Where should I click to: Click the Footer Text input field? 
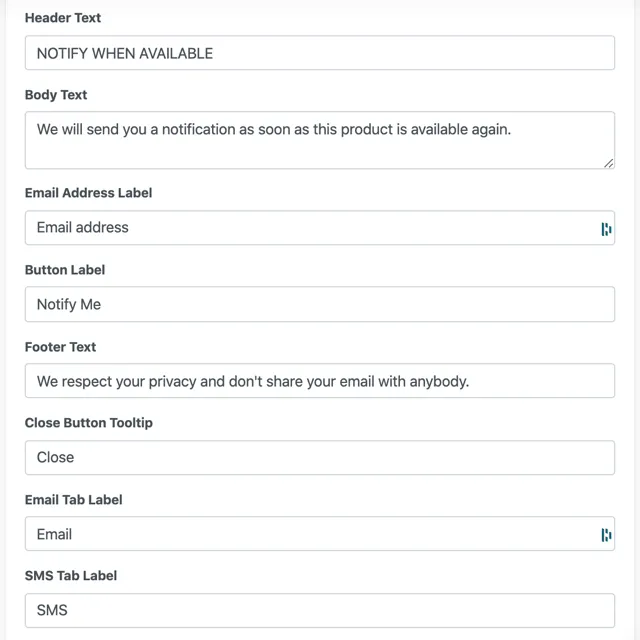pyautogui.click(x=320, y=381)
